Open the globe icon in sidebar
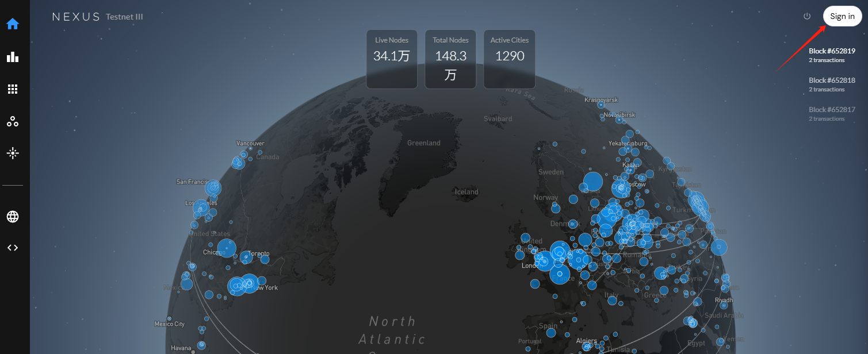Viewport: 868px width, 354px height. [13, 217]
